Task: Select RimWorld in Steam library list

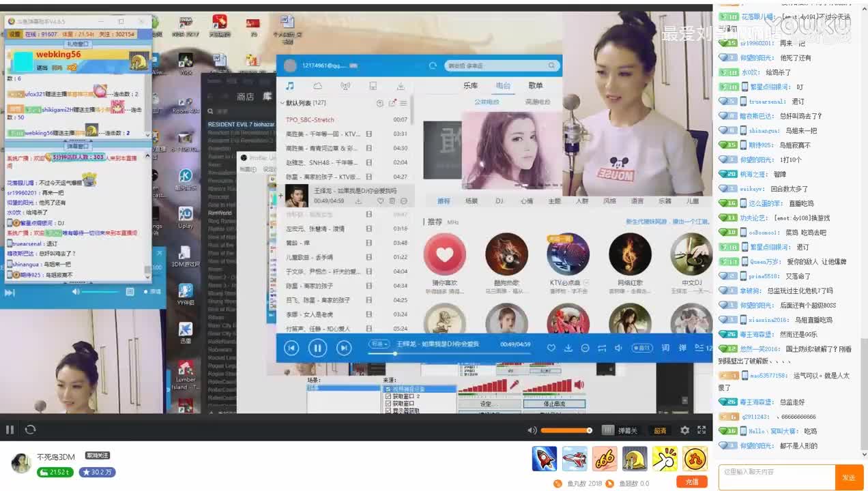Action: pos(220,213)
